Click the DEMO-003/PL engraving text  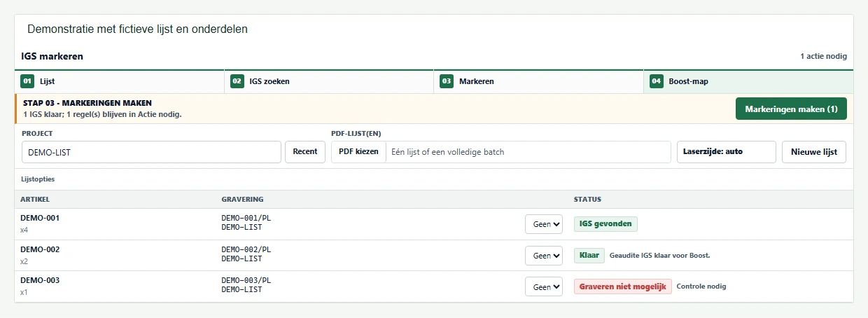point(246,280)
